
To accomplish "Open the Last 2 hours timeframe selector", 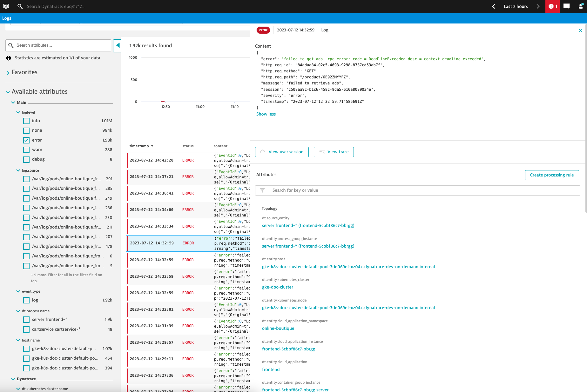I will click(516, 6).
